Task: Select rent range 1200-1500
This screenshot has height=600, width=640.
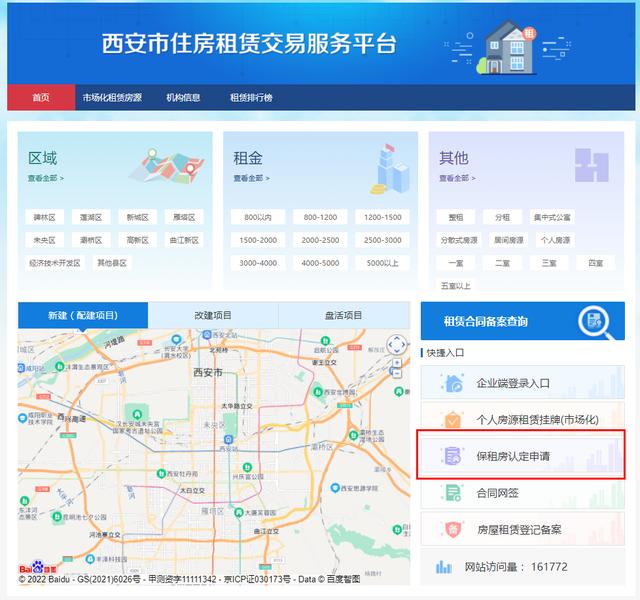Action: pyautogui.click(x=382, y=217)
